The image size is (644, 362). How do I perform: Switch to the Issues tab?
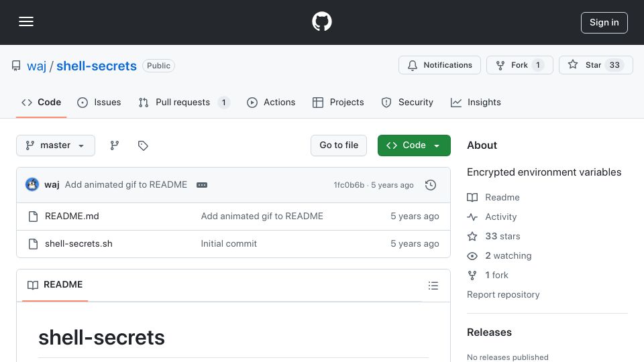tap(99, 102)
